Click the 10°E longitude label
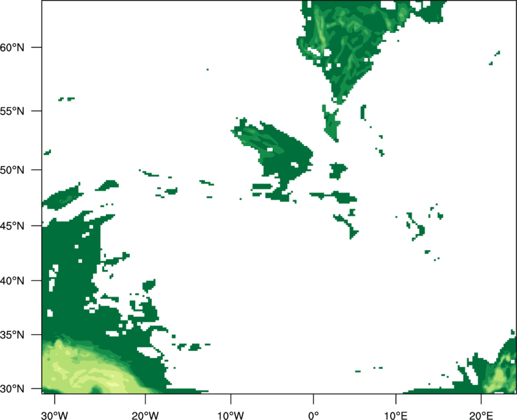The height and width of the screenshot is (420, 517). [396, 415]
